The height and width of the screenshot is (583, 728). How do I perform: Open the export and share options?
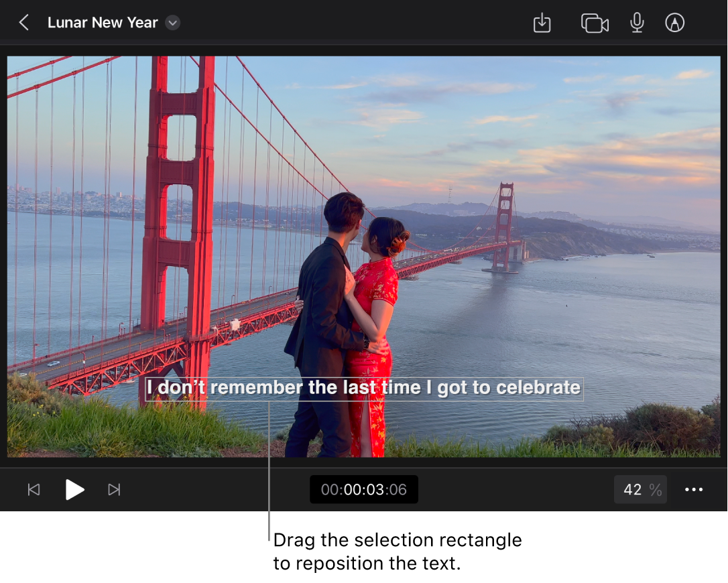(x=542, y=22)
